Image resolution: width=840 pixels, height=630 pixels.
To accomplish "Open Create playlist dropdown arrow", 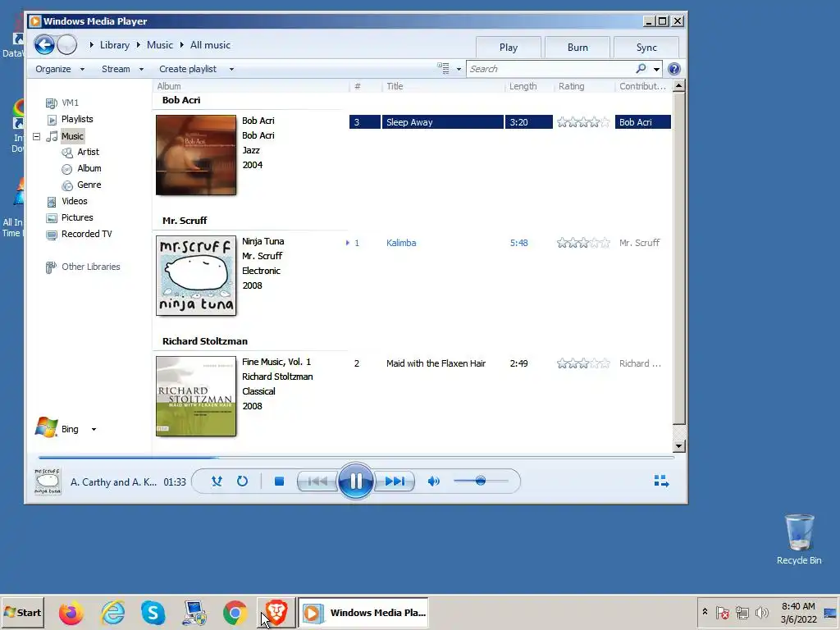I will (231, 69).
